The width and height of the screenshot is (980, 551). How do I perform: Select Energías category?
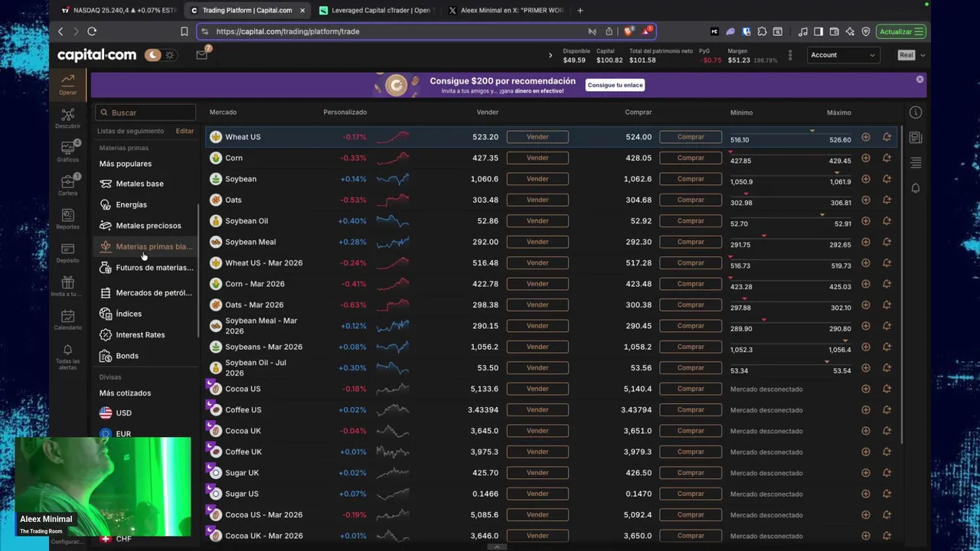131,205
